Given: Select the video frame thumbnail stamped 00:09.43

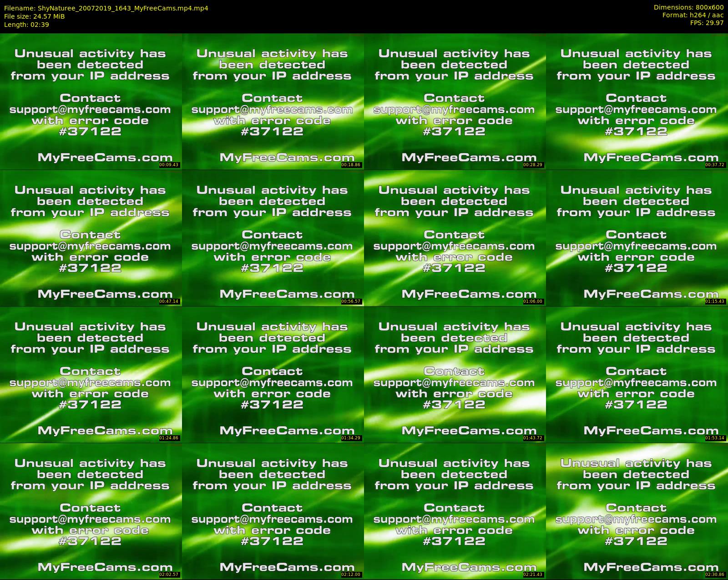Looking at the screenshot, I should click(x=91, y=101).
